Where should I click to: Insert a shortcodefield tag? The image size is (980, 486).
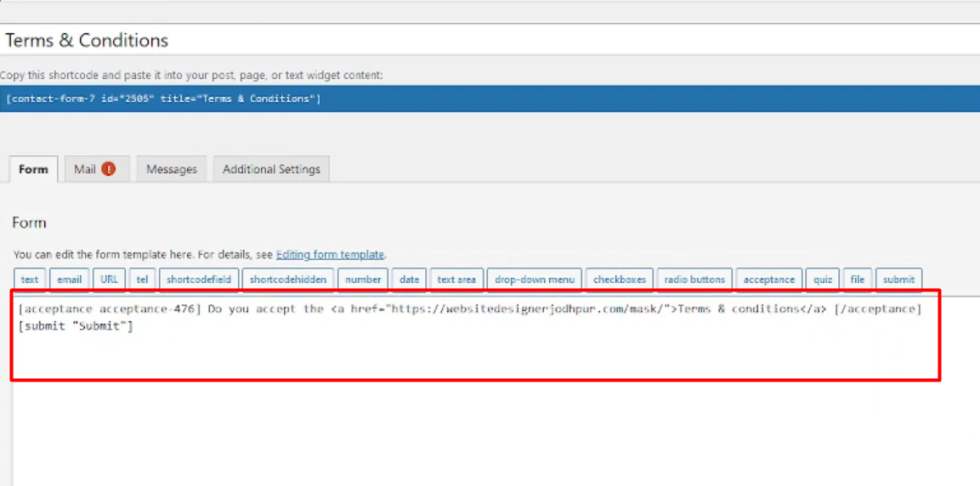(199, 279)
